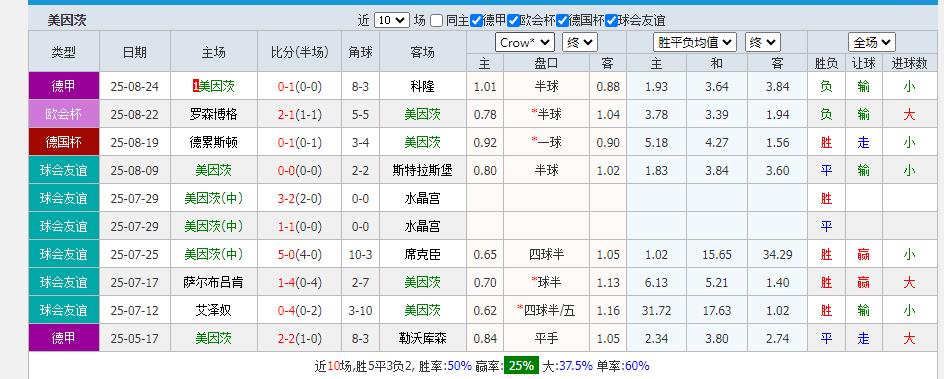Click score 0-1(0-0) versus 科隆
944x379 pixels.
coord(300,87)
